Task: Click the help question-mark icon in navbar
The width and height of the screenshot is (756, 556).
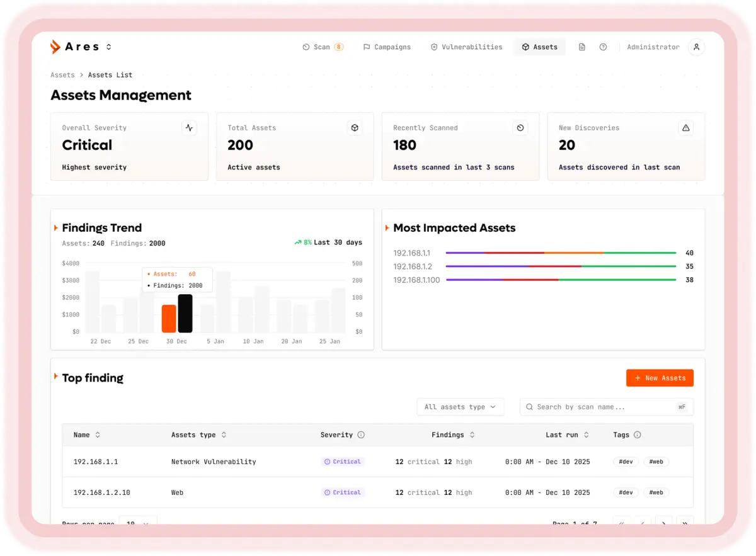Action: coord(603,47)
